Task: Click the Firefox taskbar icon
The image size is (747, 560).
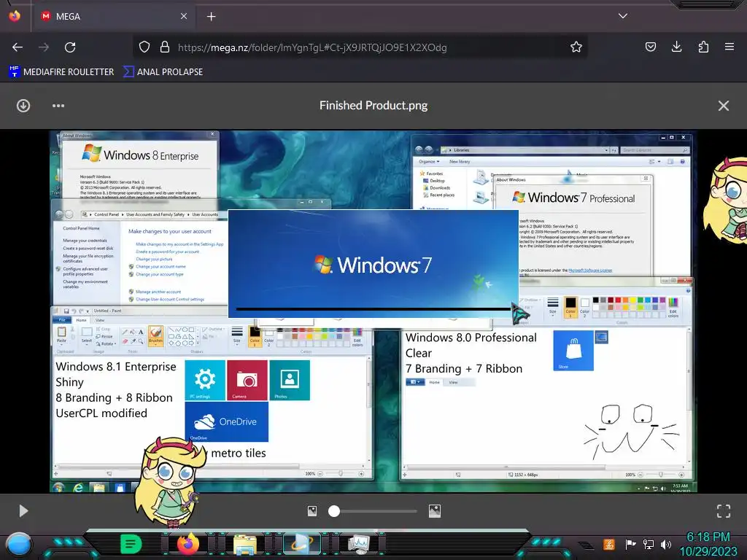Action: point(187,543)
